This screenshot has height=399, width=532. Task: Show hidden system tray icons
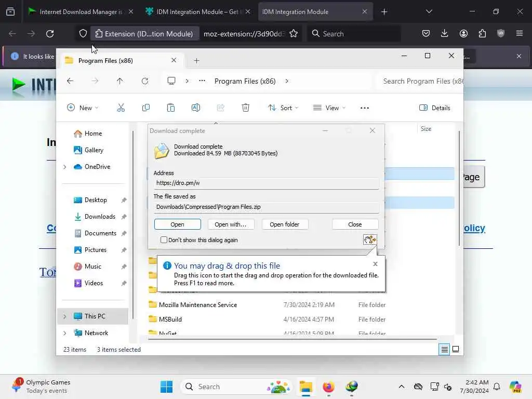tap(402, 387)
